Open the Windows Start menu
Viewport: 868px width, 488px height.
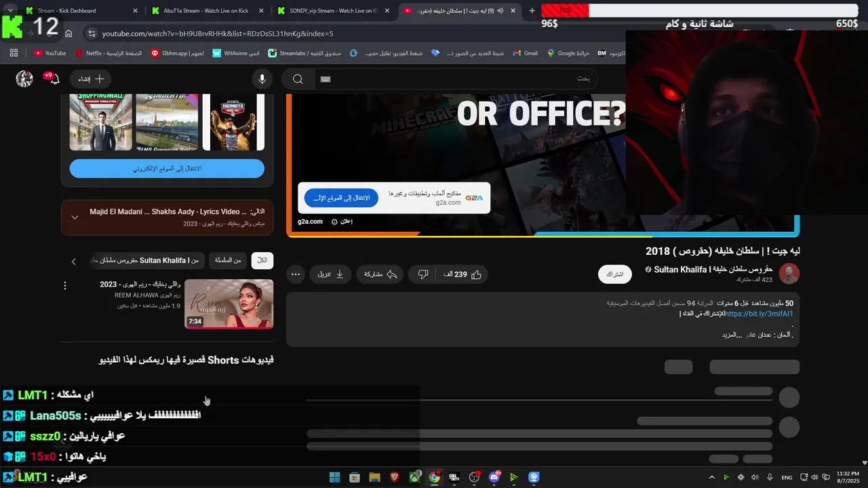tap(334, 477)
